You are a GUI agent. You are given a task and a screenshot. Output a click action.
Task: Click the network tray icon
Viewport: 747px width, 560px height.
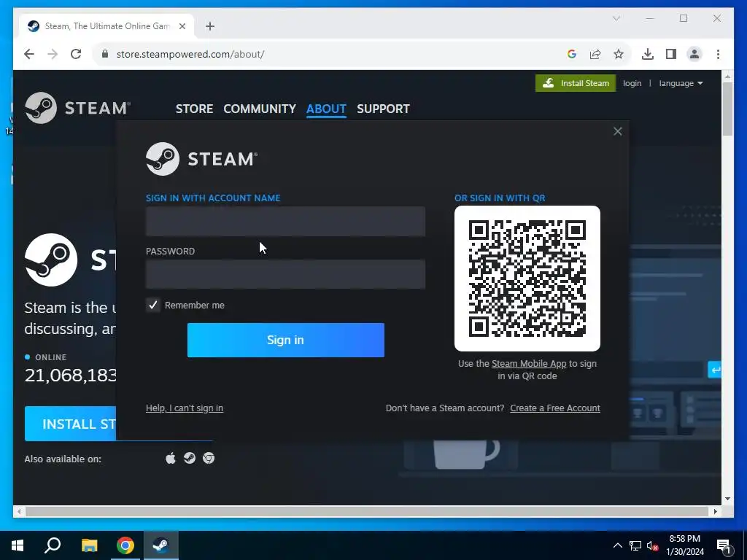coord(635,545)
